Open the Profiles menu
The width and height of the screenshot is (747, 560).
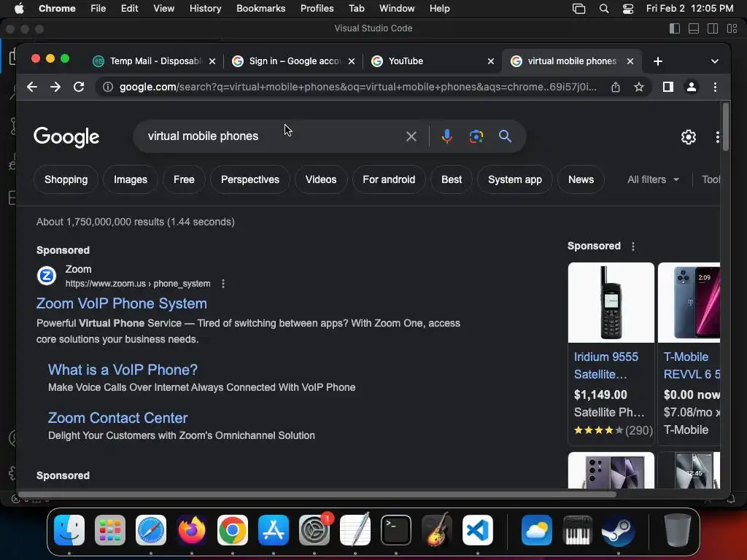pyautogui.click(x=317, y=9)
